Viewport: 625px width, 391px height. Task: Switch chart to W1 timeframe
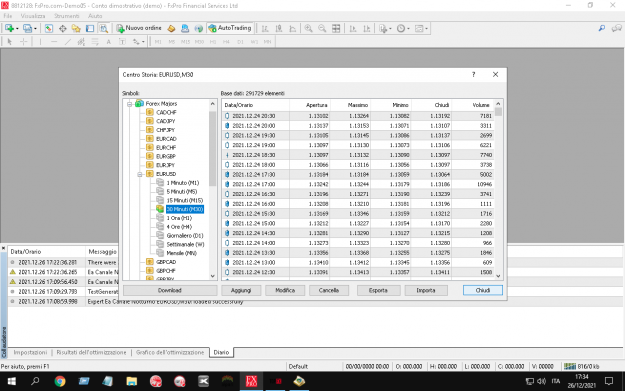[254, 41]
